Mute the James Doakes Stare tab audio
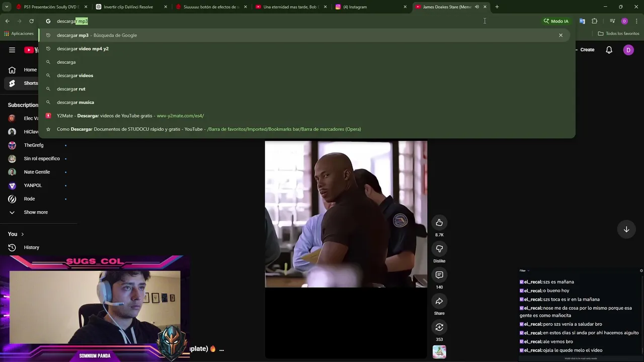Image resolution: width=644 pixels, height=362 pixels. 476,7
